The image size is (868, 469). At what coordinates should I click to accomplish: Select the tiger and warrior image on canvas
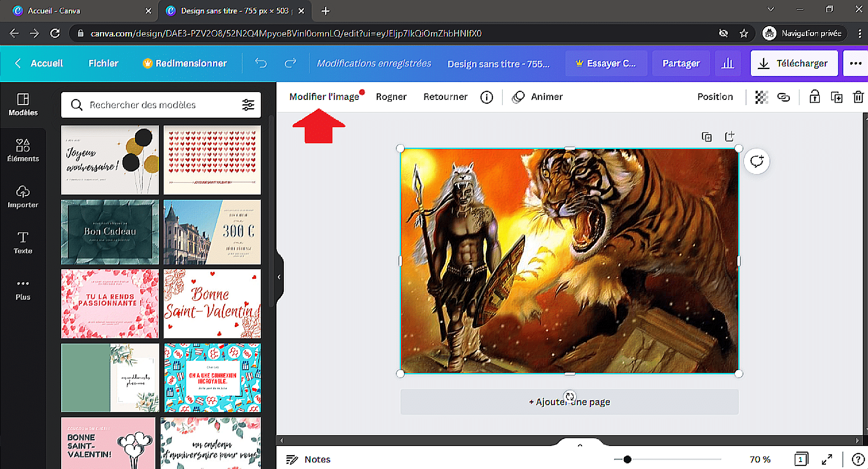pos(569,261)
